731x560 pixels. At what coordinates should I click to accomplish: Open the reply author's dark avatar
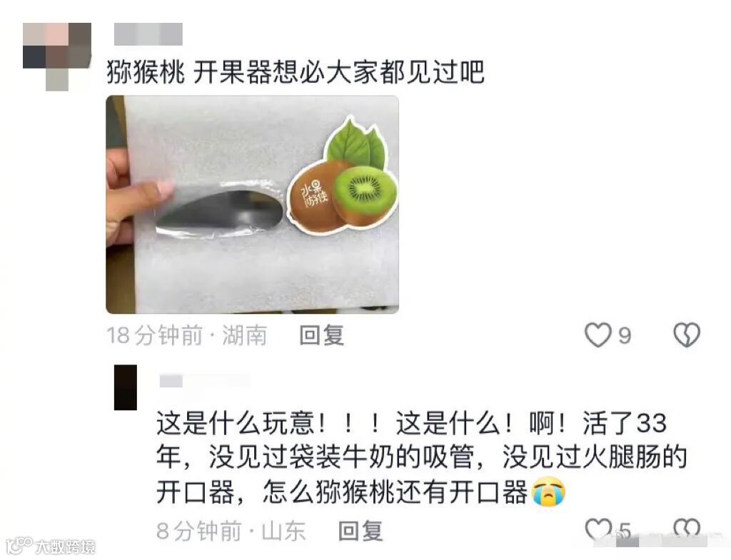coord(126,387)
